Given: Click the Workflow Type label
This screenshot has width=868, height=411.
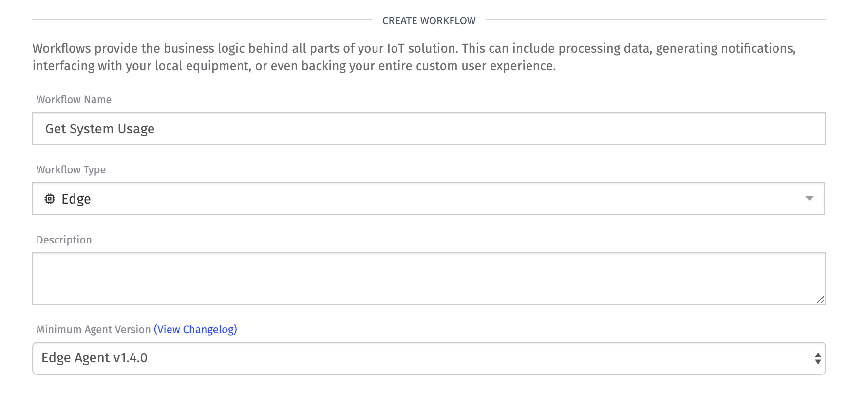Looking at the screenshot, I should [71, 170].
